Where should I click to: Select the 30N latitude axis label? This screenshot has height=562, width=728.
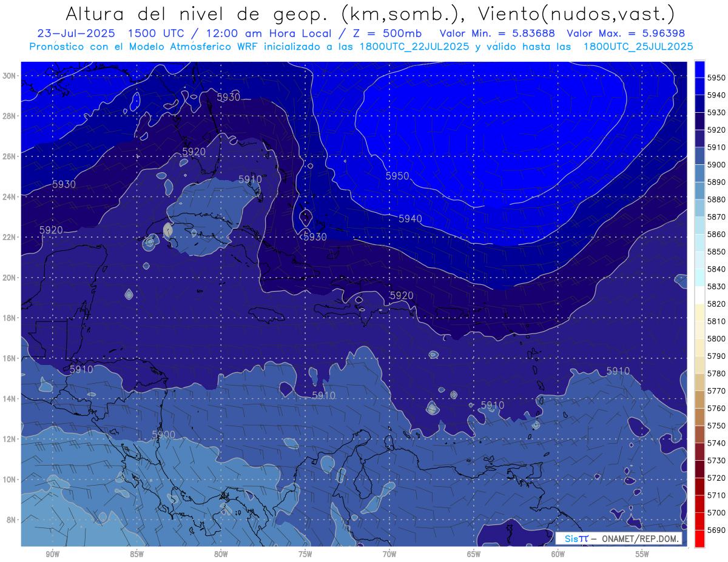pyautogui.click(x=10, y=76)
